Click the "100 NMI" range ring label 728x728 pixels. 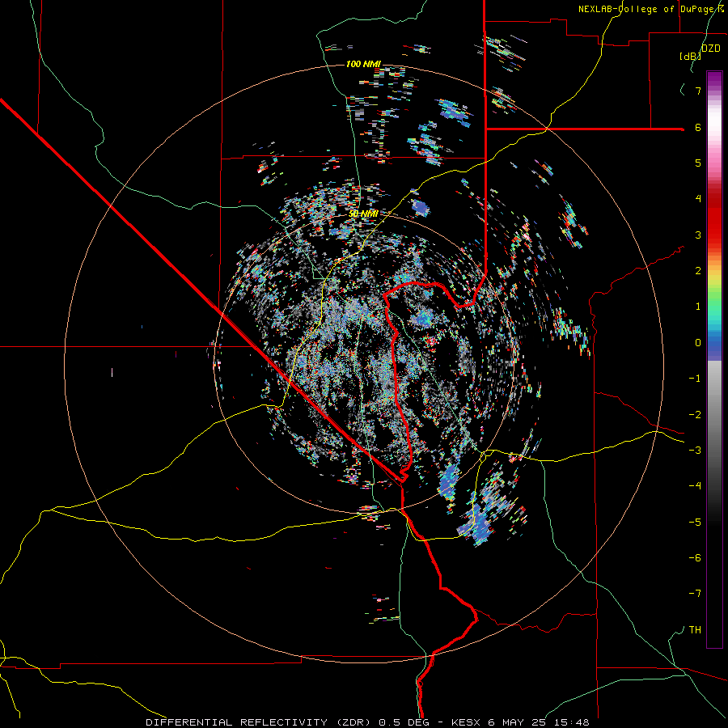(363, 64)
